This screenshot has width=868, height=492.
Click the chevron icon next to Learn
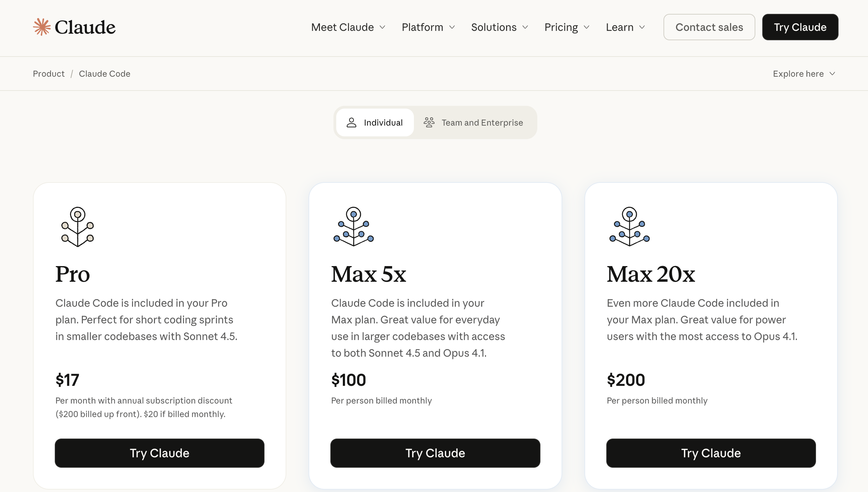click(642, 27)
